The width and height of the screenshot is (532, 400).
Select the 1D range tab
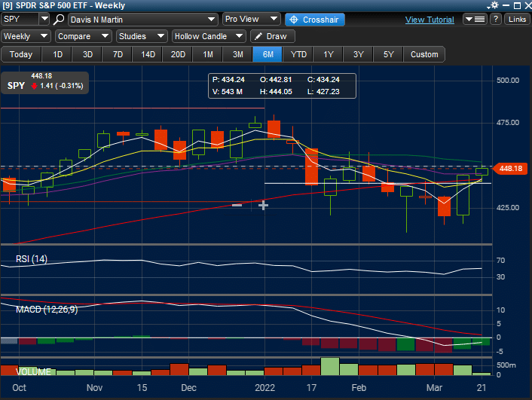pos(57,54)
